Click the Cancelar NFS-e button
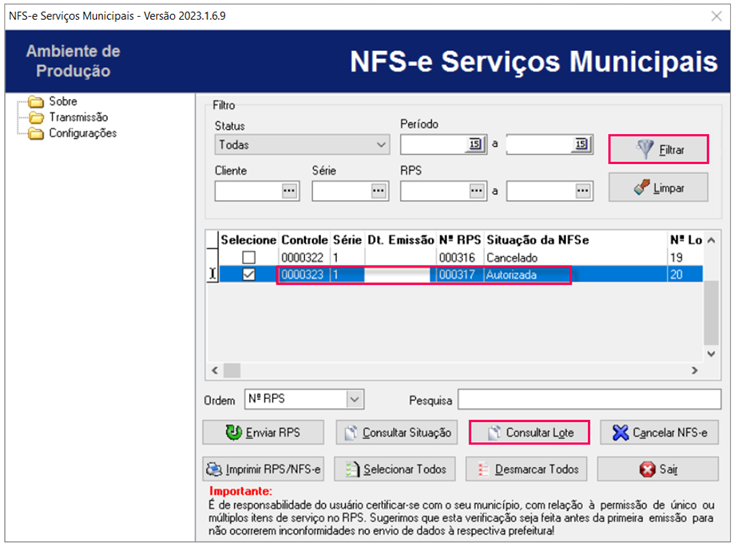The height and width of the screenshot is (546, 736). [659, 432]
